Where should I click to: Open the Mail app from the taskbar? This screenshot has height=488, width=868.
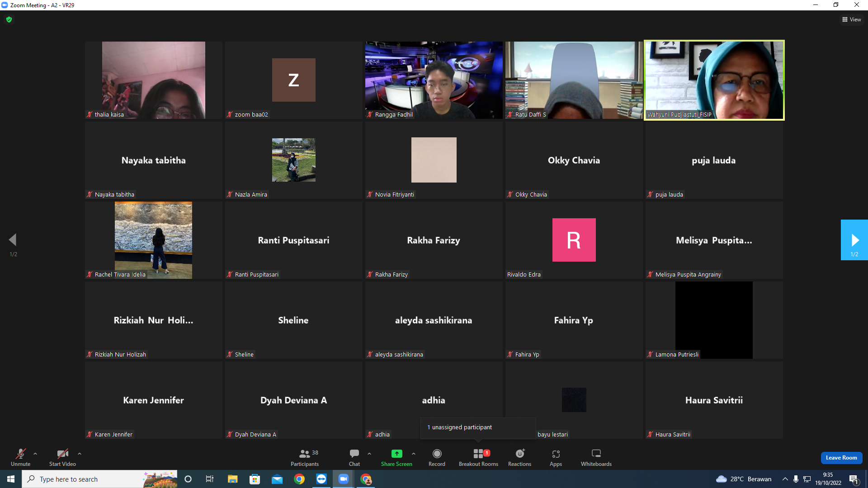point(277,479)
